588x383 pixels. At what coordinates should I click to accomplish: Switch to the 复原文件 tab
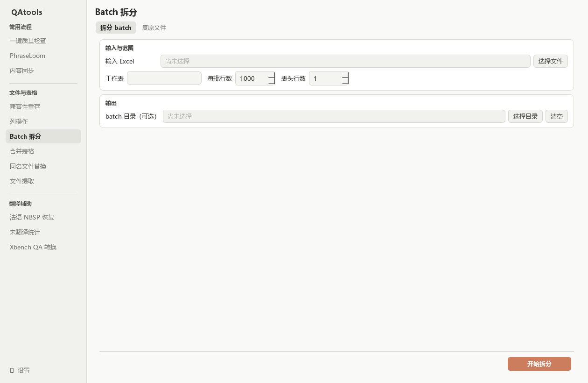pos(154,28)
